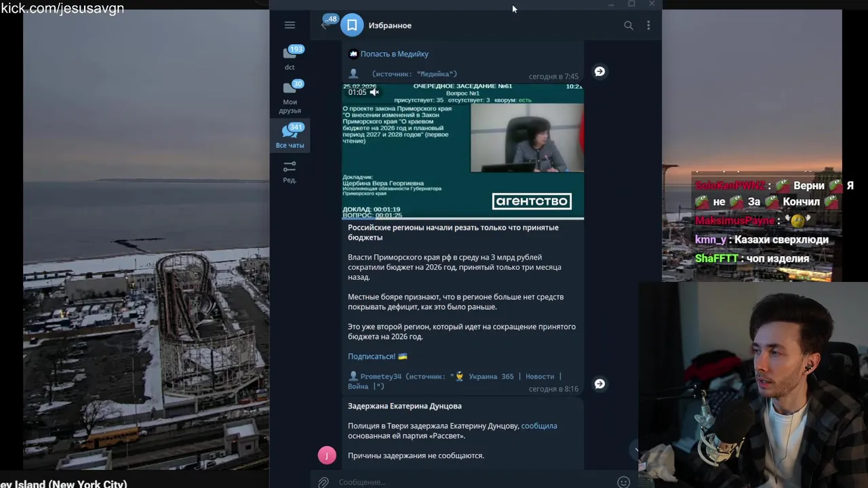Click text Причины задержания не сообщаются
868x488 pixels.
[x=416, y=455]
